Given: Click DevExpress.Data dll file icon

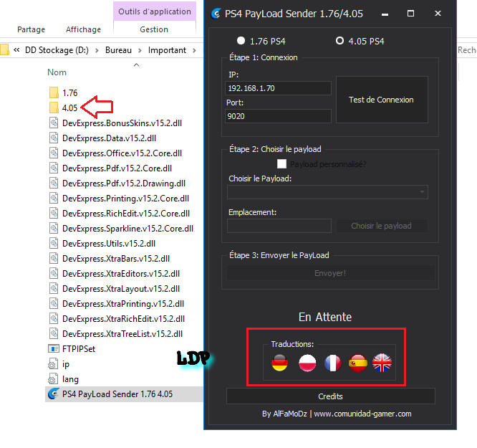Looking at the screenshot, I should pos(54,138).
